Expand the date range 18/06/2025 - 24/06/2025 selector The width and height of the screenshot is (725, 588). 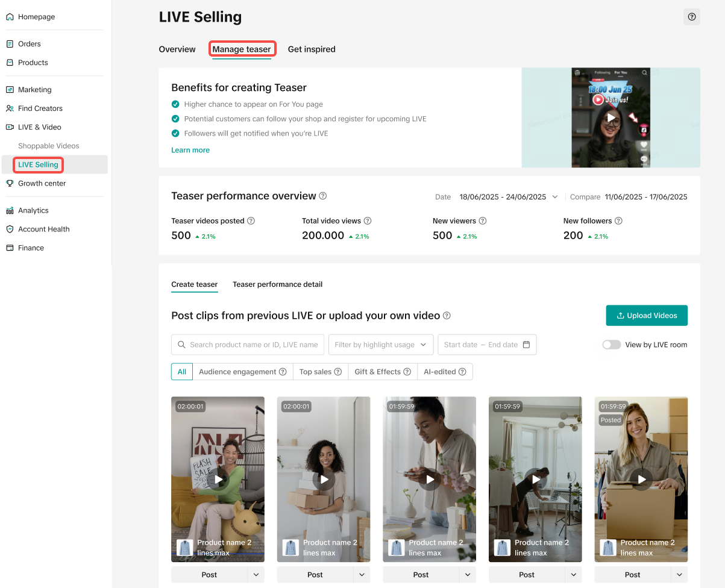(508, 197)
